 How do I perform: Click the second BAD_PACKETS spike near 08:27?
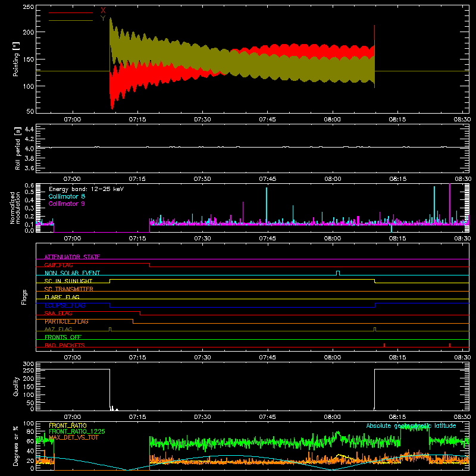(x=450, y=345)
